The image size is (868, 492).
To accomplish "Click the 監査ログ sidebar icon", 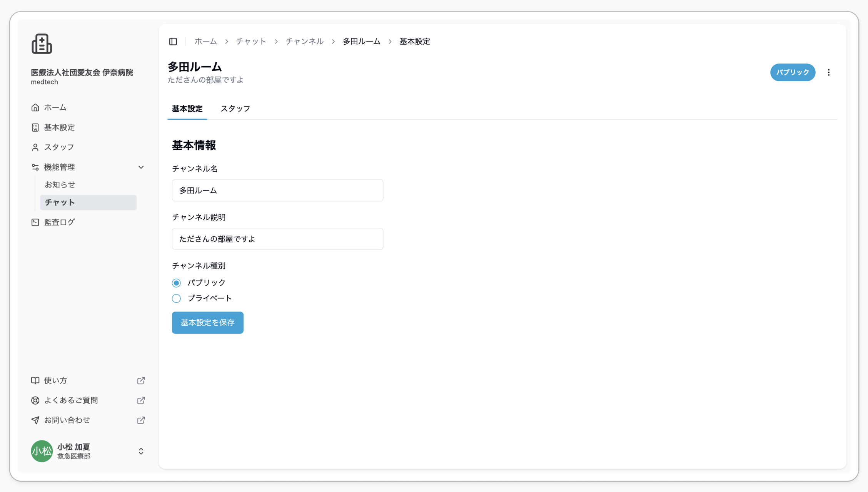I will tap(35, 222).
